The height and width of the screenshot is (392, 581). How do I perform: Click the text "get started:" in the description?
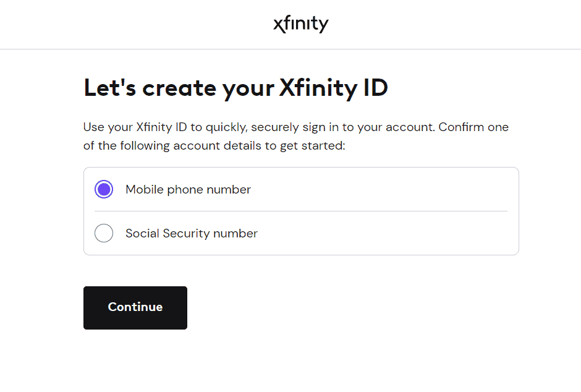[x=312, y=146]
